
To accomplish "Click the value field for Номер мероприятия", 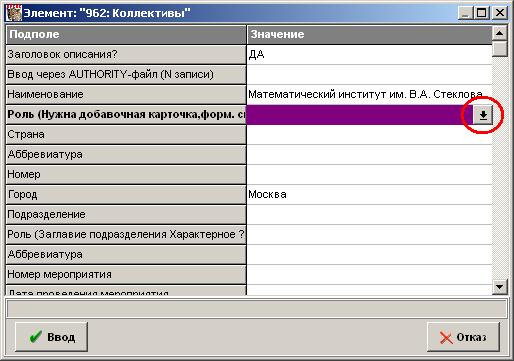I will coord(369,275).
